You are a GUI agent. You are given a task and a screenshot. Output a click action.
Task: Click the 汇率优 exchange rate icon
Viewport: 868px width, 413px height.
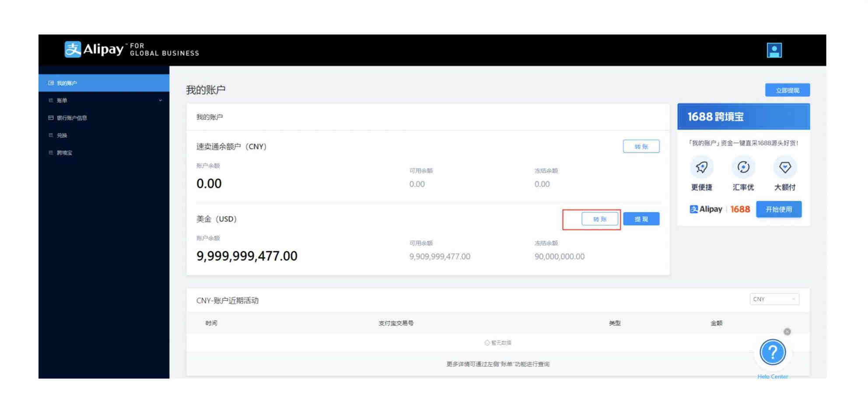click(743, 167)
